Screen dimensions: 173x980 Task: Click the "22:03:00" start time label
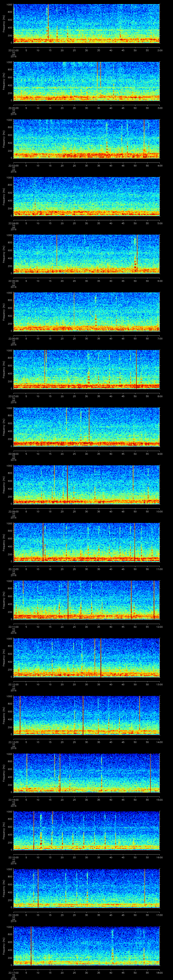(13, 166)
